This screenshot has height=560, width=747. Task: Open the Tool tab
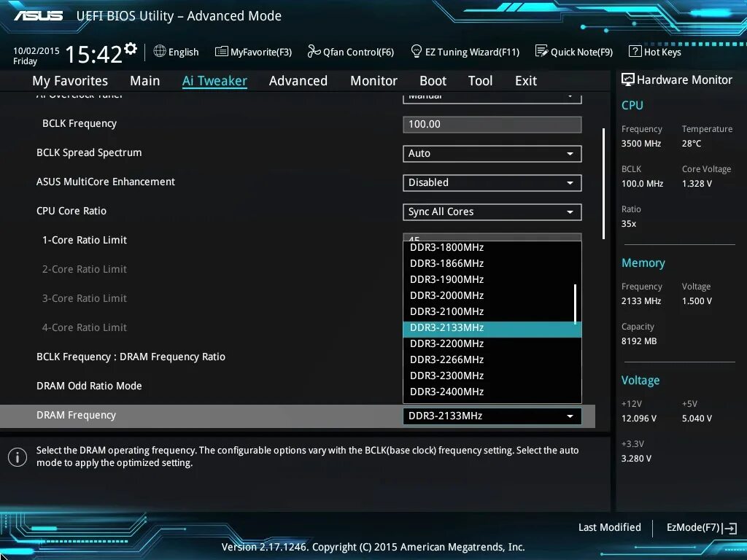coord(480,80)
